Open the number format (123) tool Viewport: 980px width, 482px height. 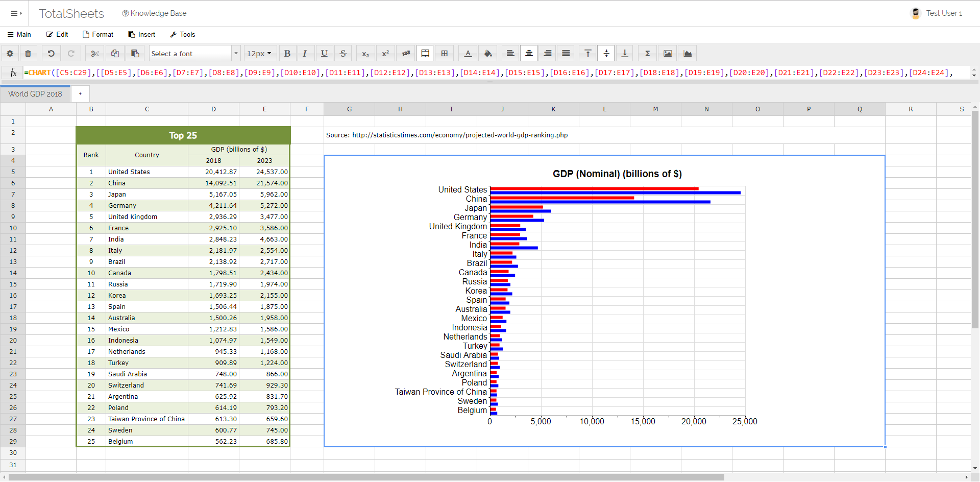click(x=405, y=53)
